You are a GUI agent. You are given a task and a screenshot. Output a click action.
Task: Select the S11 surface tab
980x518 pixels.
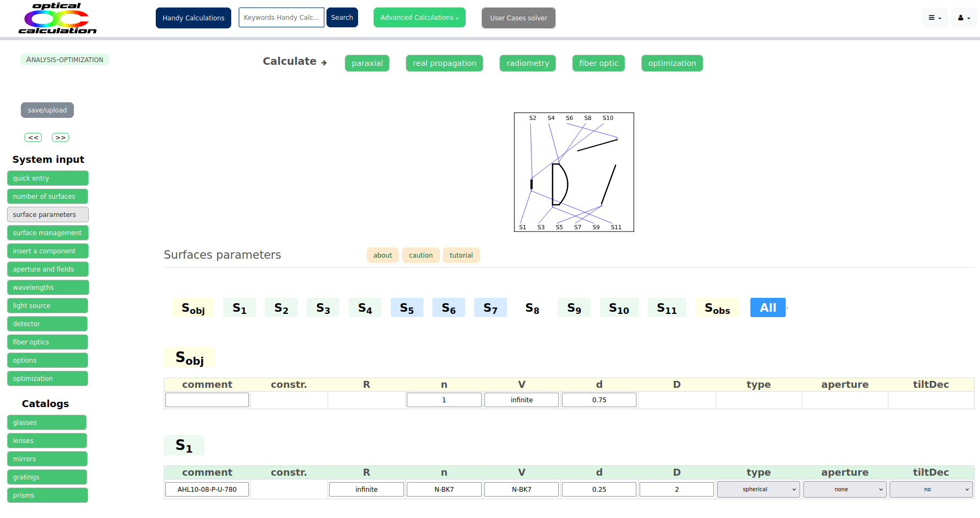(667, 308)
